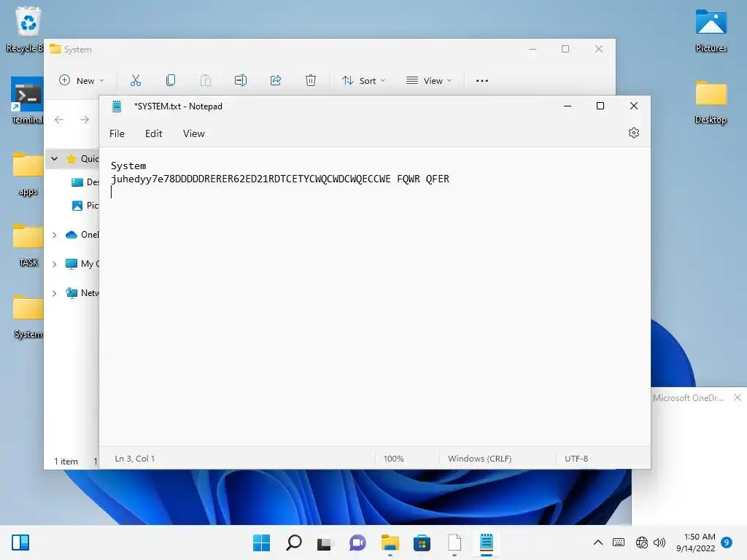The height and width of the screenshot is (560, 747).
Task: Select the TASK desktop folder
Action: tap(28, 245)
